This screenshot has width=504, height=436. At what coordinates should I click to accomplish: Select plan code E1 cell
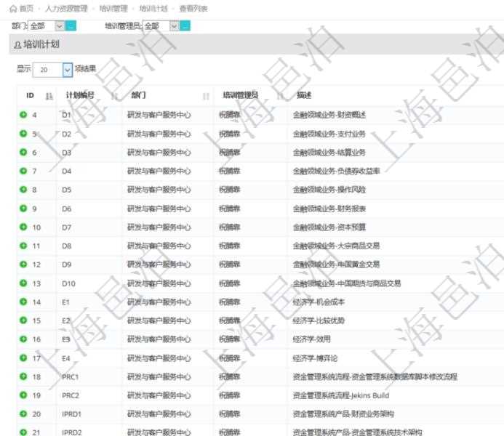point(65,302)
